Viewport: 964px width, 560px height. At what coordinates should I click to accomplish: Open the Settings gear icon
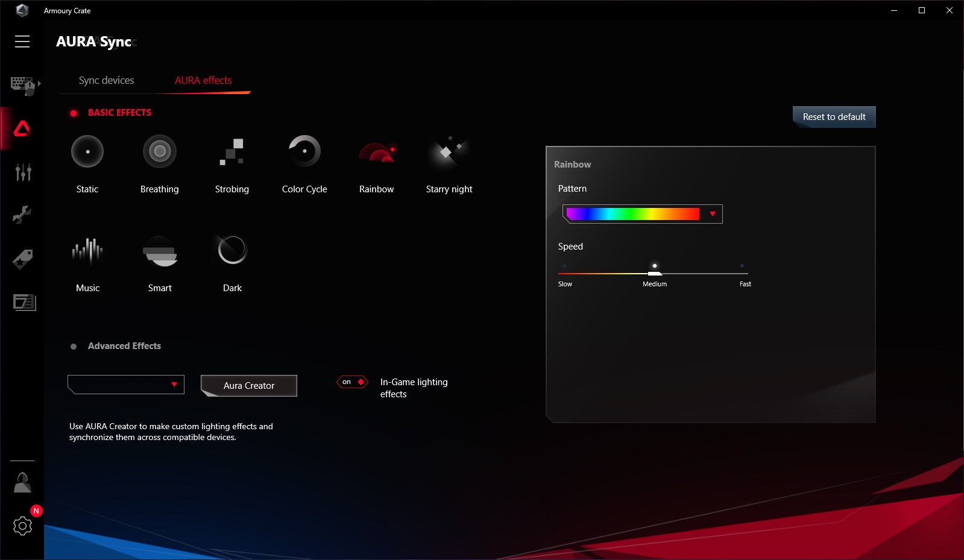(x=22, y=526)
